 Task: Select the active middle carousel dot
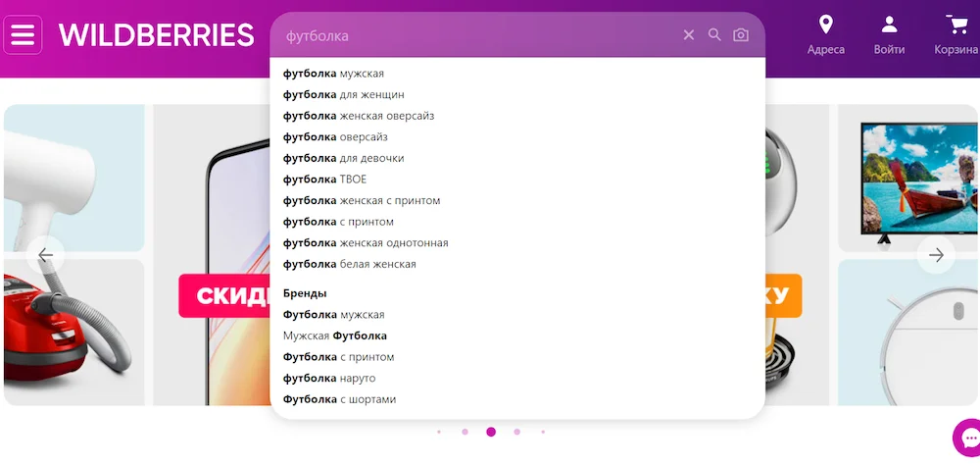click(491, 432)
